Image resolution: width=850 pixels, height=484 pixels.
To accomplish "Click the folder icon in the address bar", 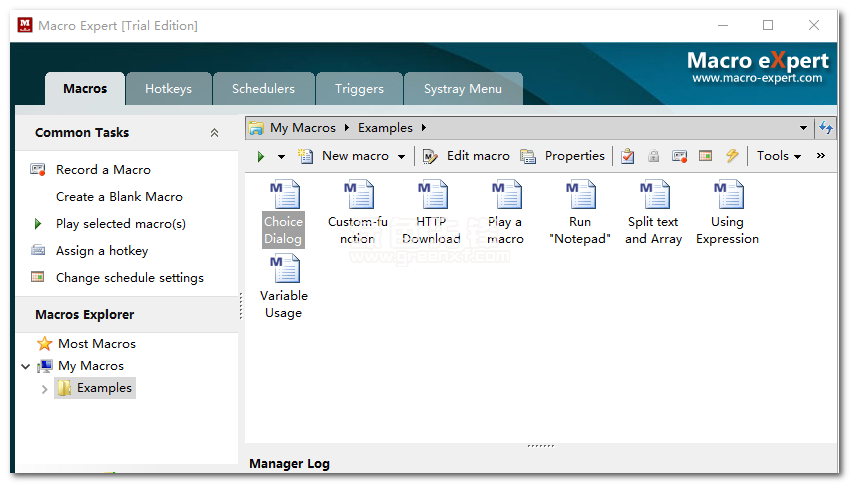I will [256, 128].
